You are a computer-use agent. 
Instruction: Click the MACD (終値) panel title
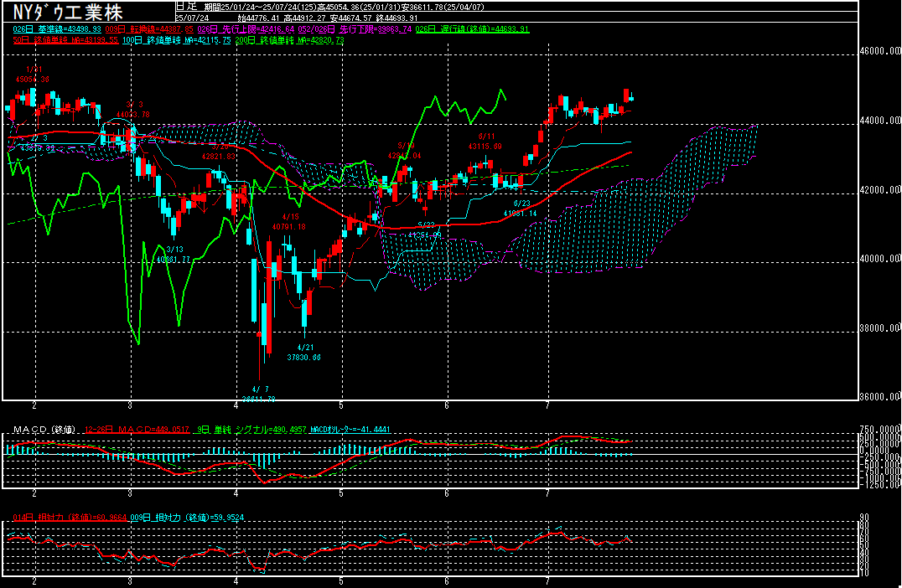pyautogui.click(x=45, y=430)
